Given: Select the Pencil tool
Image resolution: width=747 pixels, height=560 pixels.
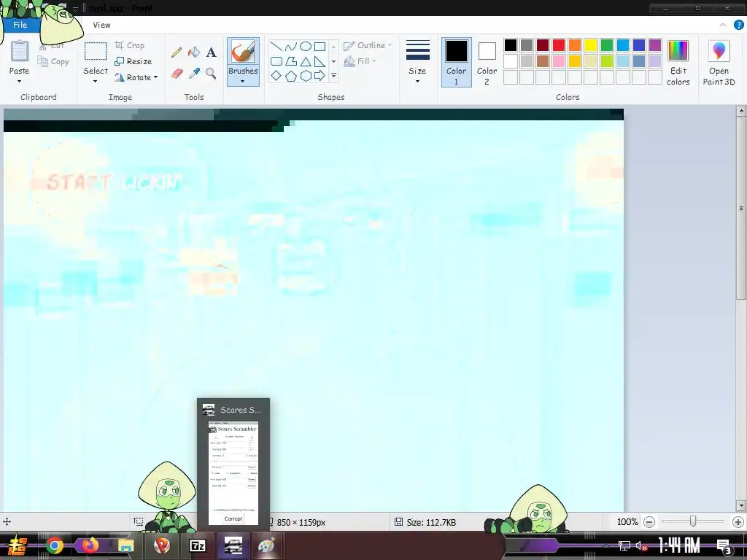Looking at the screenshot, I should [x=177, y=52].
